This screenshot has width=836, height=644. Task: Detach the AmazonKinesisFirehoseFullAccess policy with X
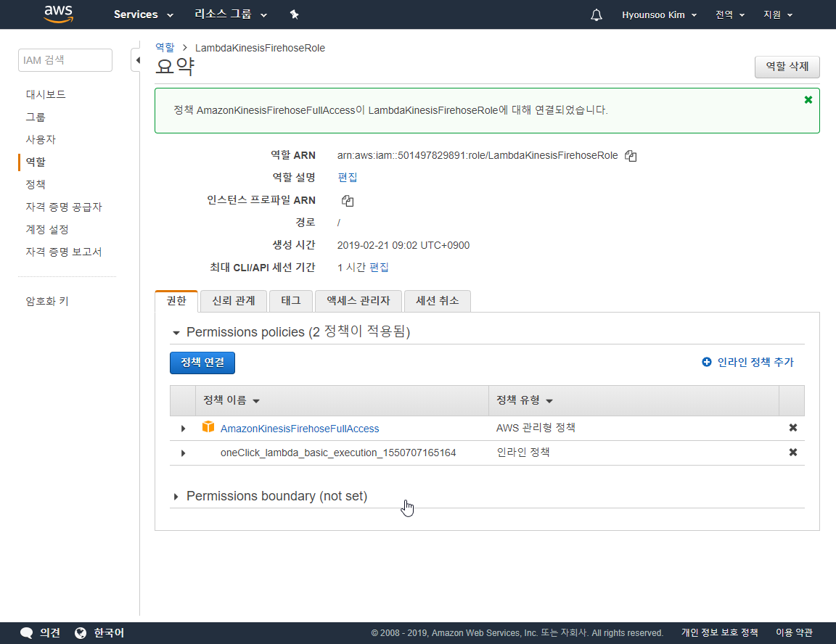pyautogui.click(x=792, y=428)
